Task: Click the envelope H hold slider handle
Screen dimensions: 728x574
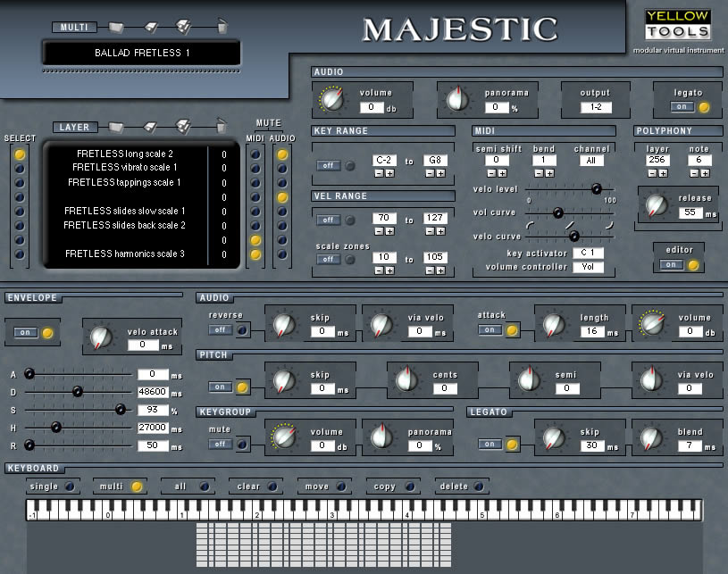Action: point(55,427)
